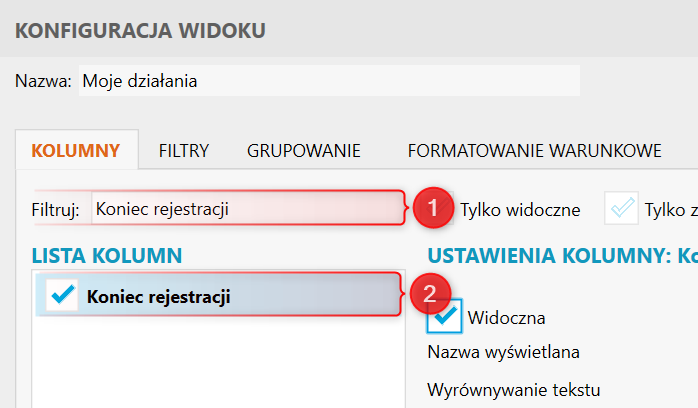Uncheck the Widoczna checkbox

click(x=443, y=318)
